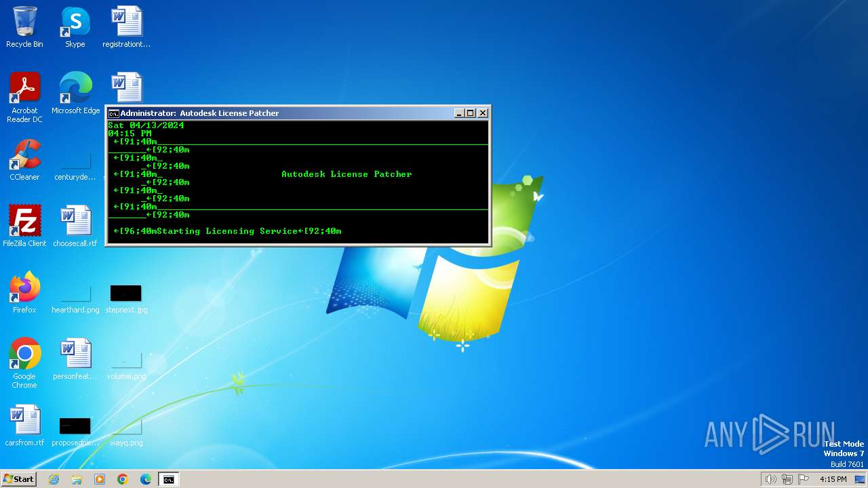This screenshot has height=488, width=868.
Task: Open console system menu icon in title bar
Action: (x=113, y=113)
